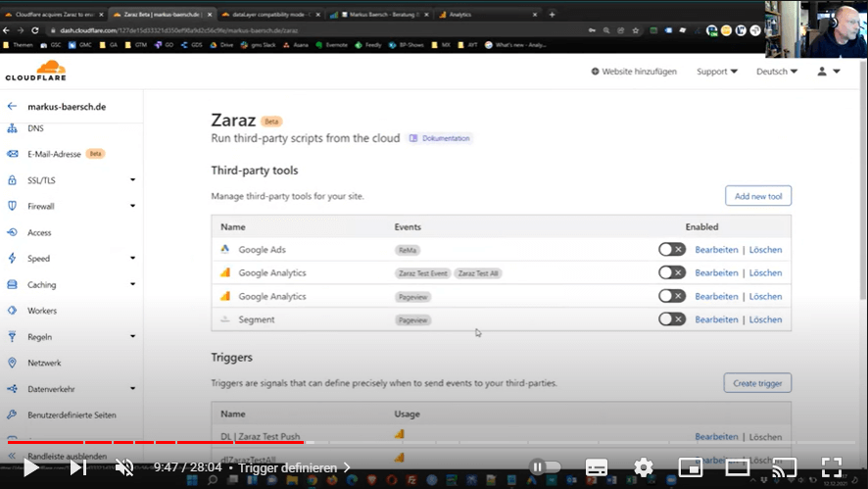Open the miniplayer button
Image resolution: width=868 pixels, height=489 pixels.
coord(691,468)
